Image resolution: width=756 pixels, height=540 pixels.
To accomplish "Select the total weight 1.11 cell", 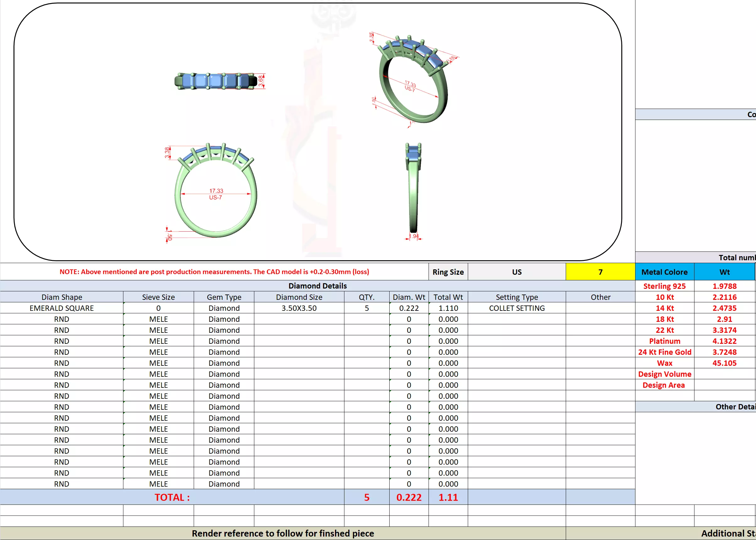I will (x=448, y=497).
